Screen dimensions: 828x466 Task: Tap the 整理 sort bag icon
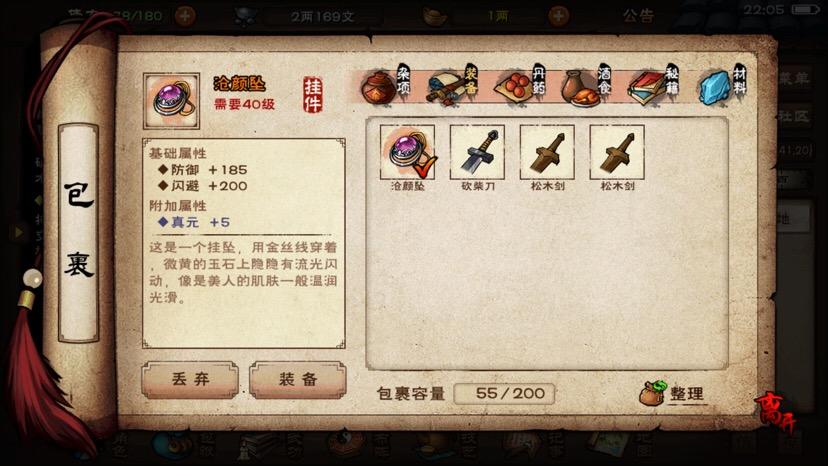[672, 393]
